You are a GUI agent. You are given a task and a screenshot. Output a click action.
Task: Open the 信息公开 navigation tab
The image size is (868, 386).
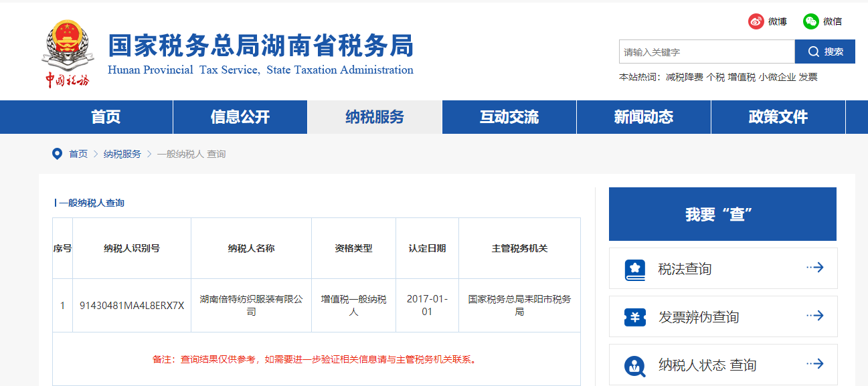point(240,117)
